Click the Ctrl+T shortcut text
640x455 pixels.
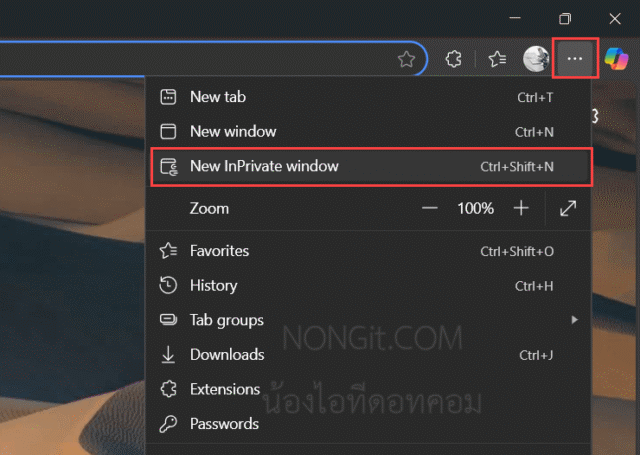pyautogui.click(x=535, y=98)
